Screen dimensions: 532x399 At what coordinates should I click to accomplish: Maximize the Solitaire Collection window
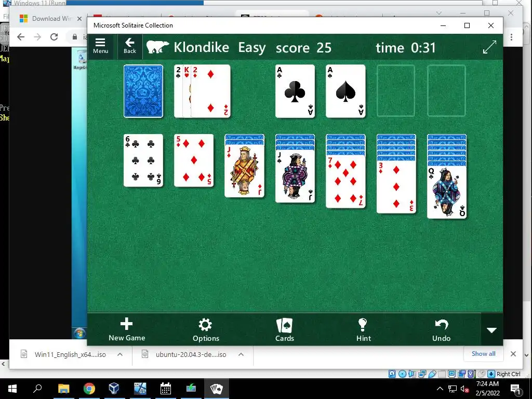coord(467,25)
